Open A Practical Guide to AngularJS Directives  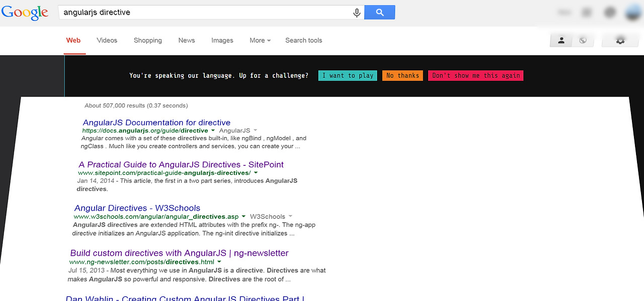181,165
